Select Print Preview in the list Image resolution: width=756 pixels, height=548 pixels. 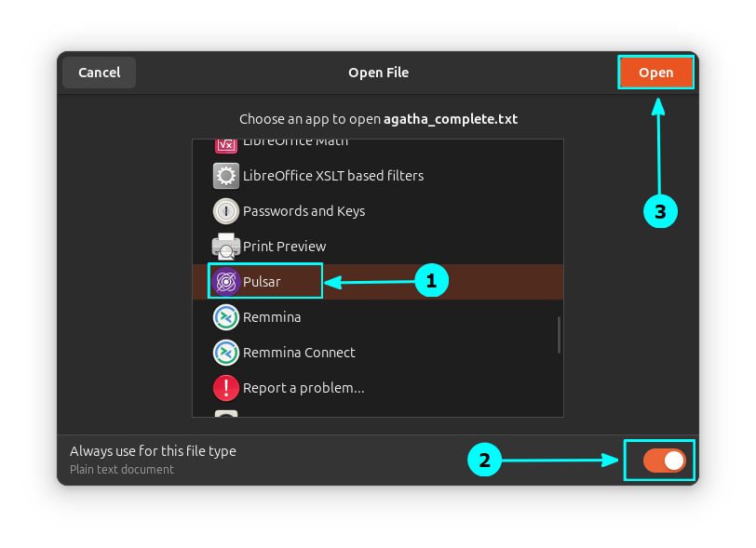tap(284, 247)
